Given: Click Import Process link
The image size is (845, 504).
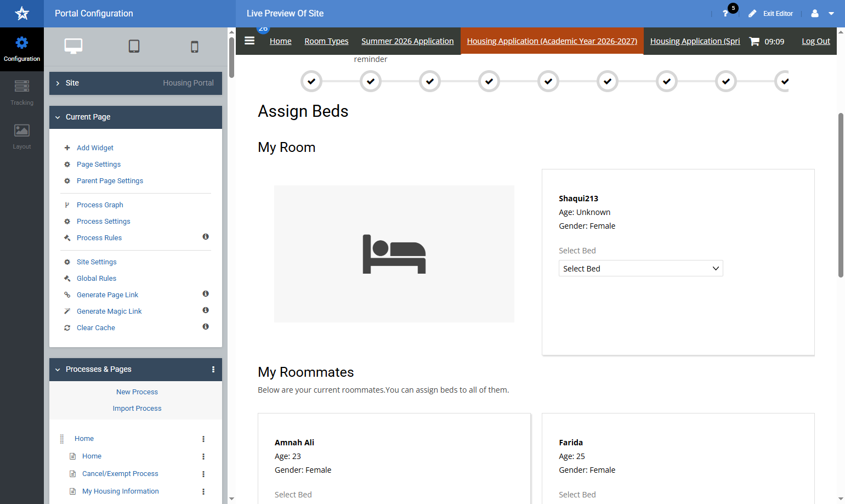Looking at the screenshot, I should click(x=137, y=409).
